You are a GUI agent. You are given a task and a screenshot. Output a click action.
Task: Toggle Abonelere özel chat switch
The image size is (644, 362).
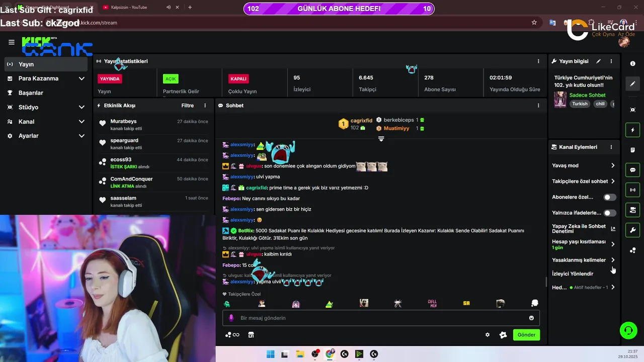pyautogui.click(x=610, y=197)
